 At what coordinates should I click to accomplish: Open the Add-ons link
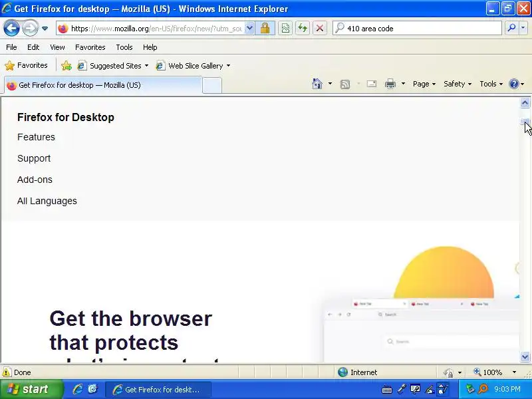point(35,180)
